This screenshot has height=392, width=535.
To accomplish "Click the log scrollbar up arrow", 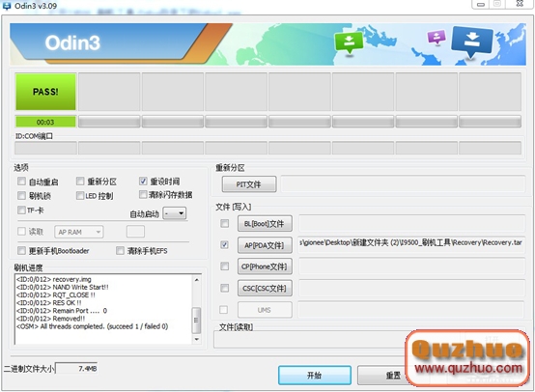I will coord(197,280).
